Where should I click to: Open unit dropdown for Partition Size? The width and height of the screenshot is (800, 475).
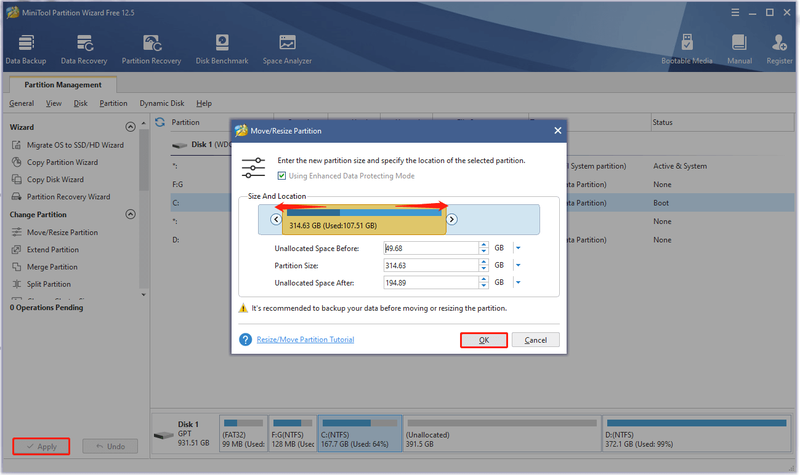coord(518,265)
